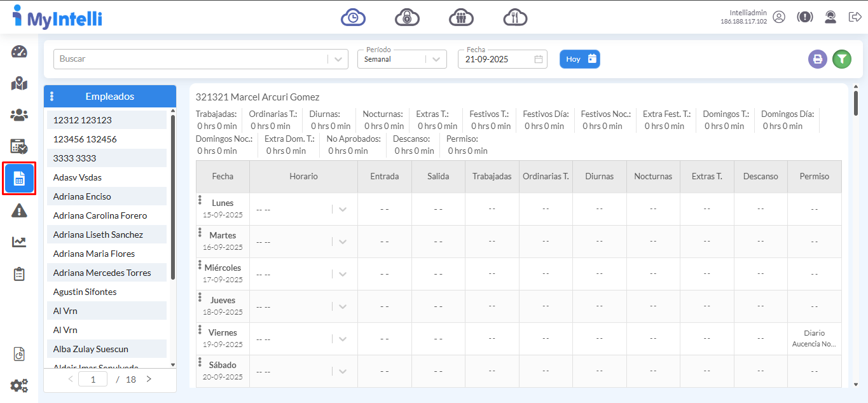Open the cloud padlock module icon

407,17
